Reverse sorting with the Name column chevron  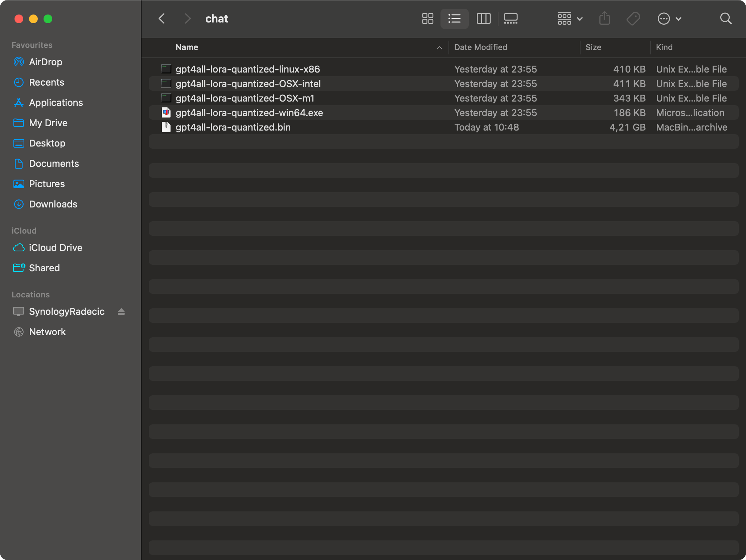439,48
